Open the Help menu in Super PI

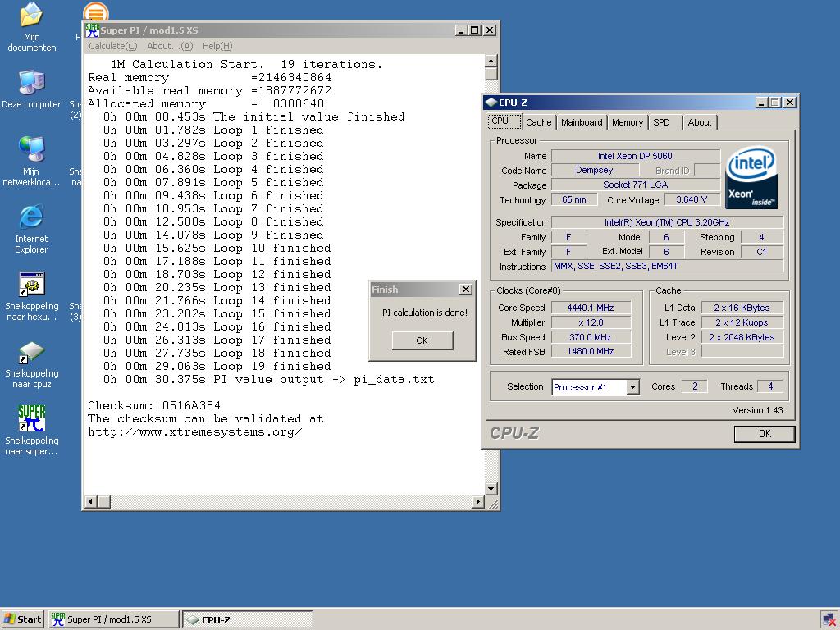coord(217,46)
